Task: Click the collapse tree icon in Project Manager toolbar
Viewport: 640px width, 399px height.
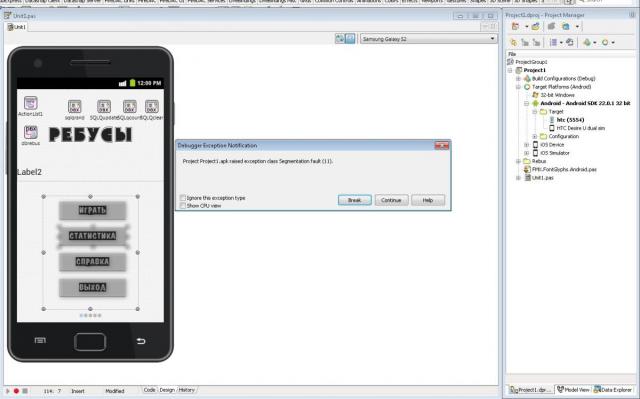Action: coord(536,42)
